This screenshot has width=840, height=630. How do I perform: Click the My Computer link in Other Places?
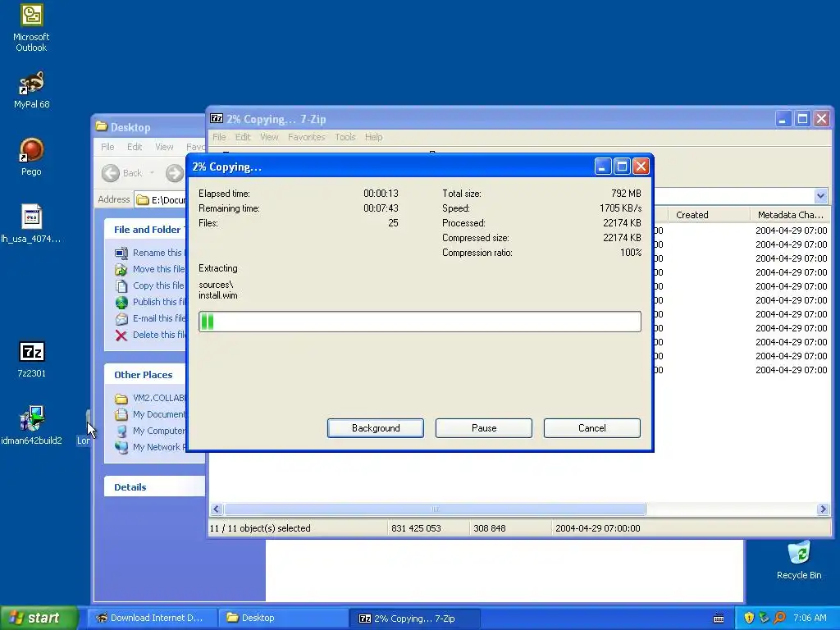(159, 431)
